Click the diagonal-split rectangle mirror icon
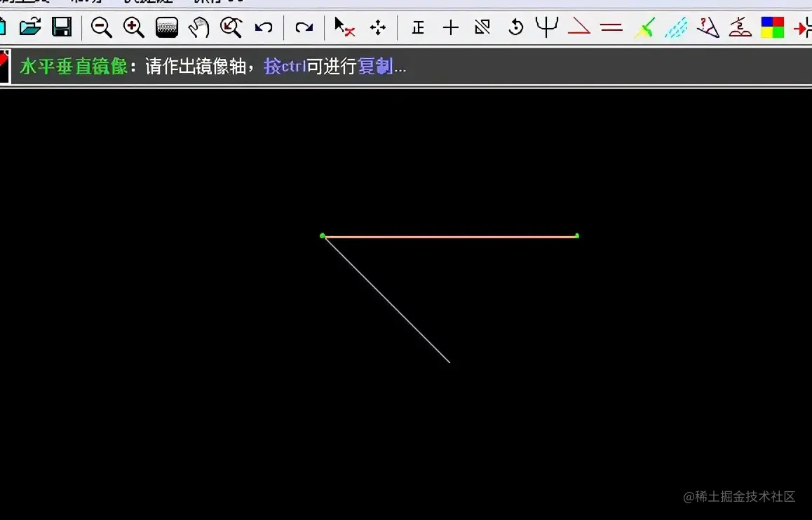Viewport: 812px width, 520px height. click(482, 27)
